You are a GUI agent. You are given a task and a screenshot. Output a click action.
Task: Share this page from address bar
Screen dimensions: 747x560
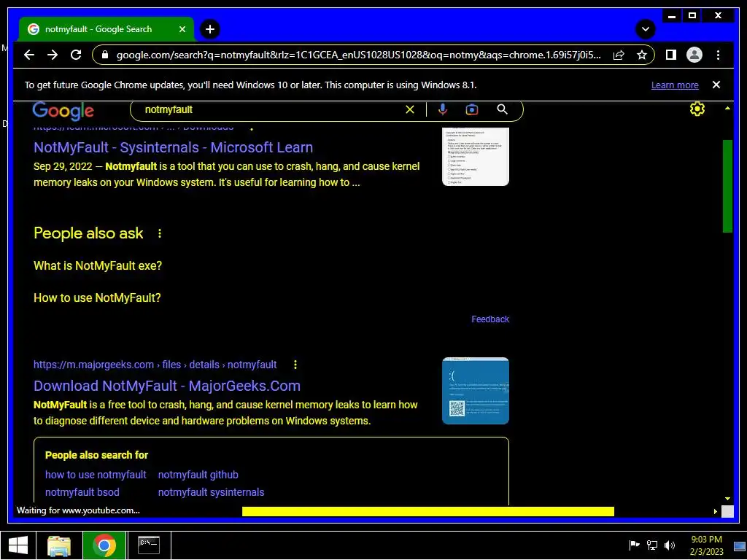[x=619, y=55]
